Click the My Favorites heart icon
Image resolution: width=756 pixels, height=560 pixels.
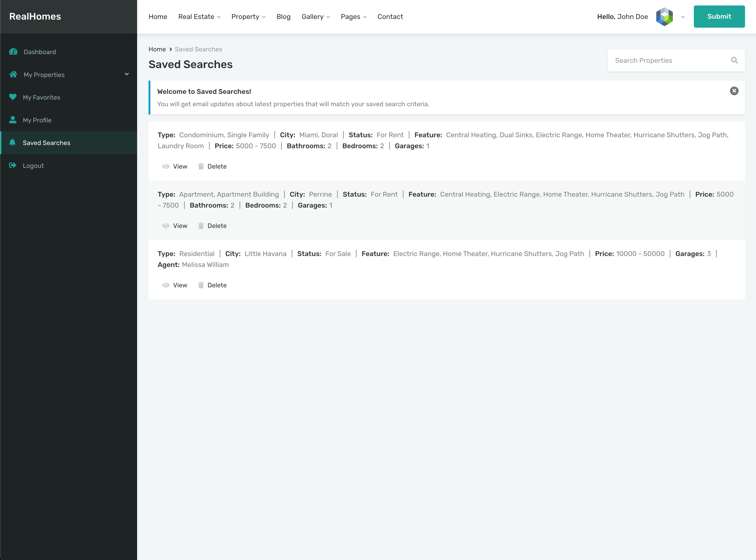tap(13, 97)
